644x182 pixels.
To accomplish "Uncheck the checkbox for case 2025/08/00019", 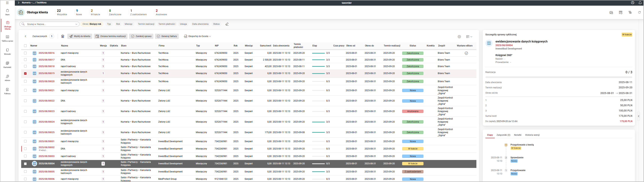I will [25, 74].
